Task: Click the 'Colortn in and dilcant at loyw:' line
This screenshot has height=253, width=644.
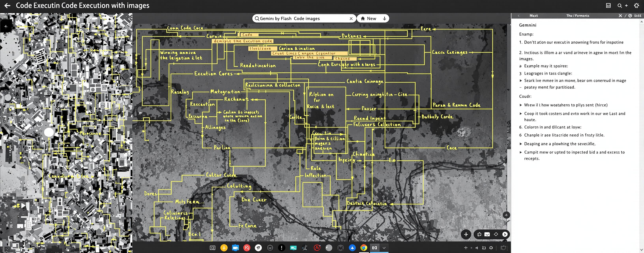Action: tap(552, 127)
